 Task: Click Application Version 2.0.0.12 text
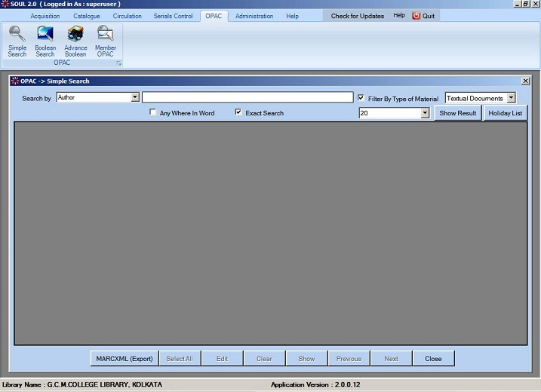[315, 384]
